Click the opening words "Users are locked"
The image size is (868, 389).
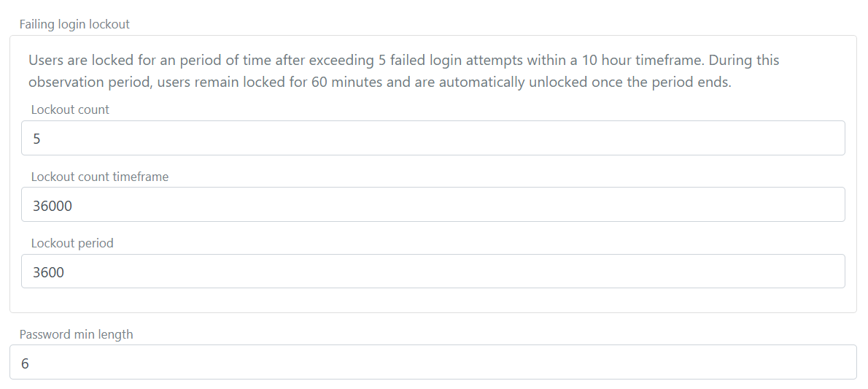pyautogui.click(x=76, y=60)
